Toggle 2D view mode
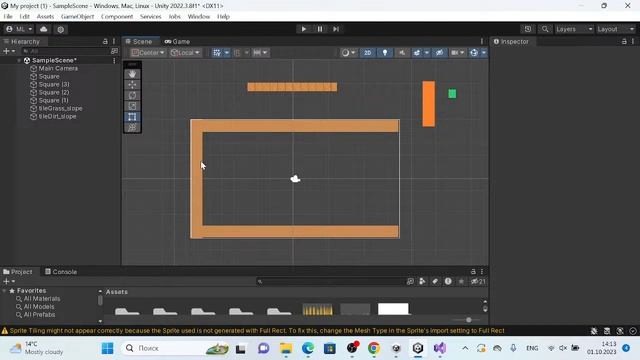 tap(367, 53)
